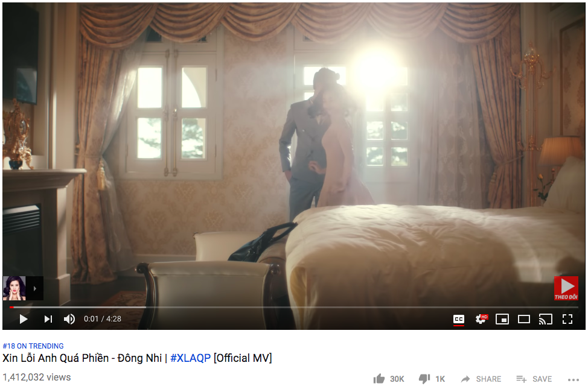This screenshot has height=389, width=588.
Task: Toggle closed captions CC
Action: click(x=459, y=319)
